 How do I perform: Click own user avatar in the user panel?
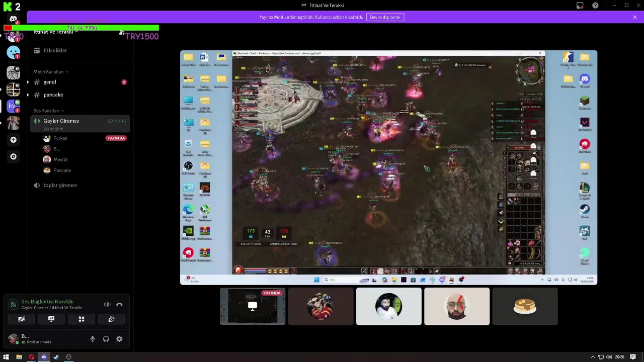(x=13, y=338)
